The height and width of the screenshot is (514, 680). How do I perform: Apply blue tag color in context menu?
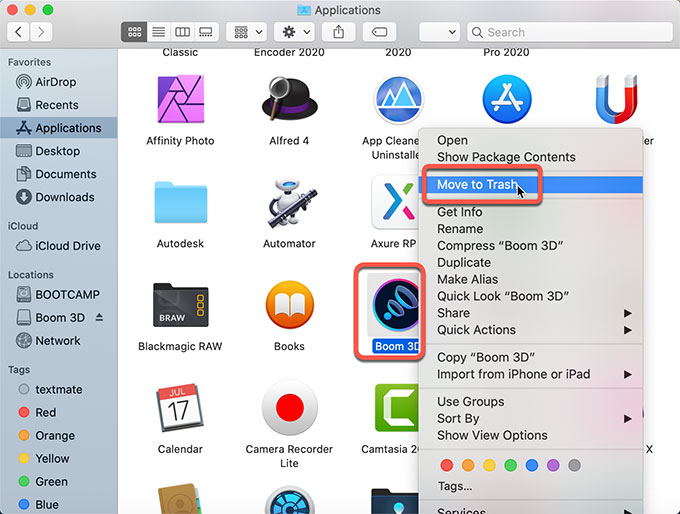click(532, 465)
